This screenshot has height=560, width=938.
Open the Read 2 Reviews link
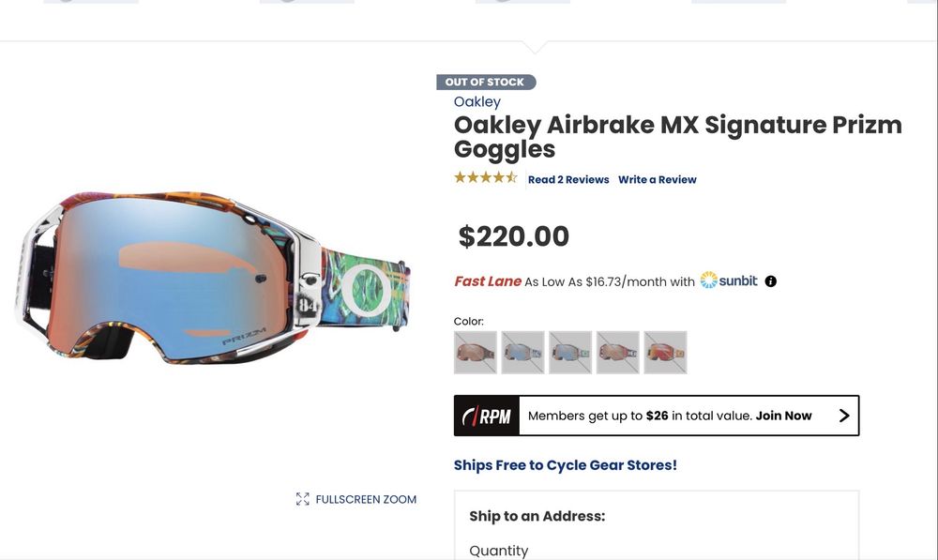coord(568,179)
